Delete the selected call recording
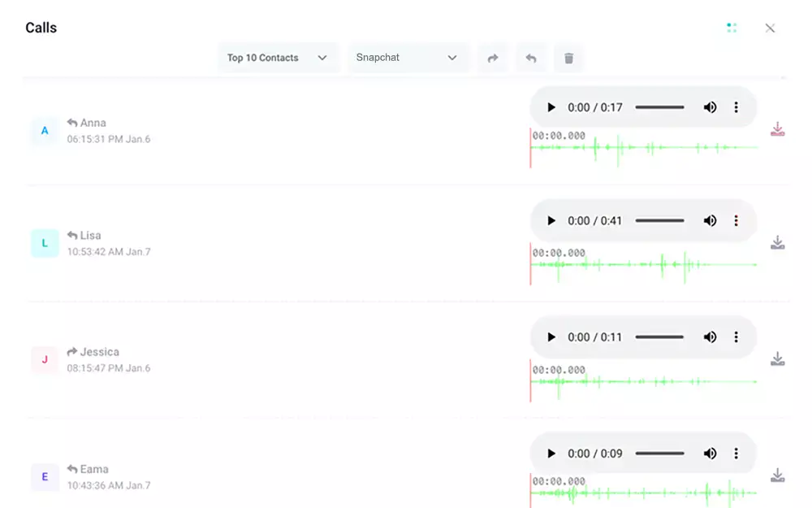The width and height of the screenshot is (812, 508). point(569,58)
